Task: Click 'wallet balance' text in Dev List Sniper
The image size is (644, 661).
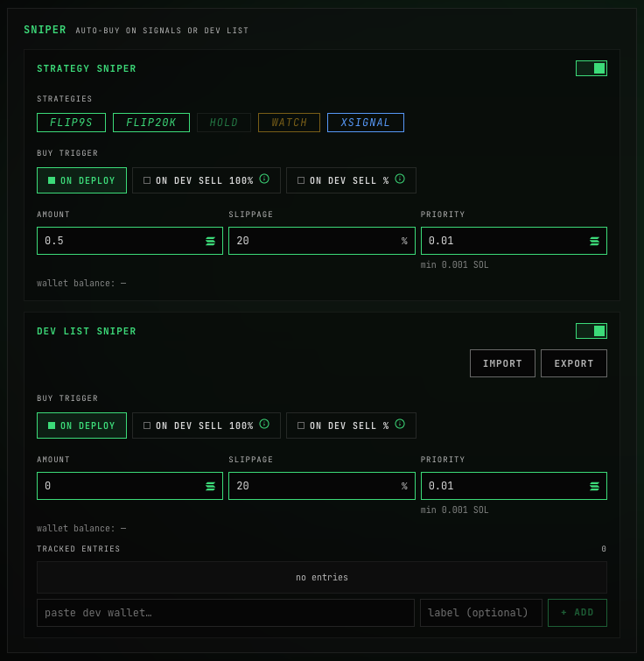Action: [81, 529]
